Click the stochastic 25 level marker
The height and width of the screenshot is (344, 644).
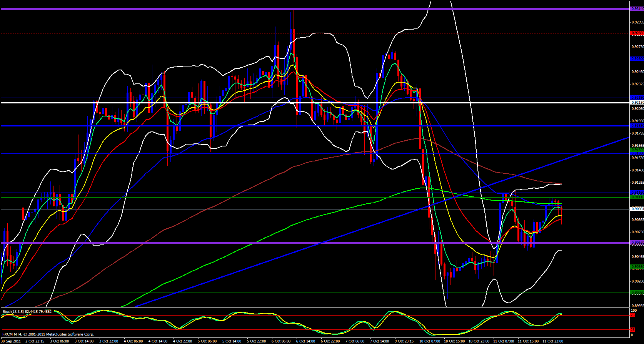[632, 330]
